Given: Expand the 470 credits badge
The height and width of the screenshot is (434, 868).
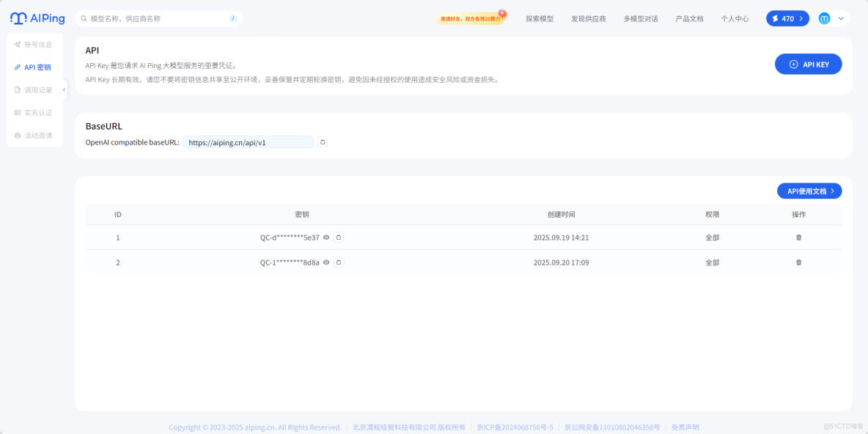Looking at the screenshot, I should (x=787, y=18).
